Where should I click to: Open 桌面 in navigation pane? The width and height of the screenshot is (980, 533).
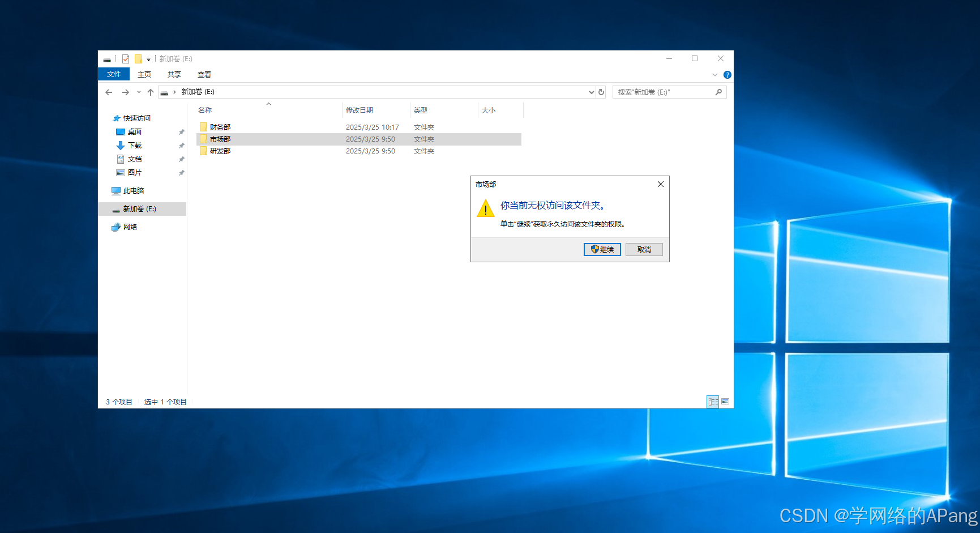tap(135, 132)
